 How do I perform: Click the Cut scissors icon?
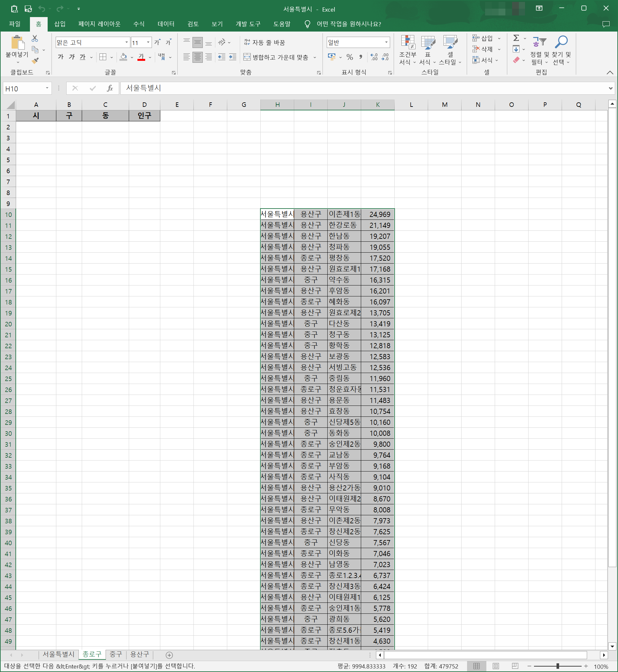click(35, 38)
